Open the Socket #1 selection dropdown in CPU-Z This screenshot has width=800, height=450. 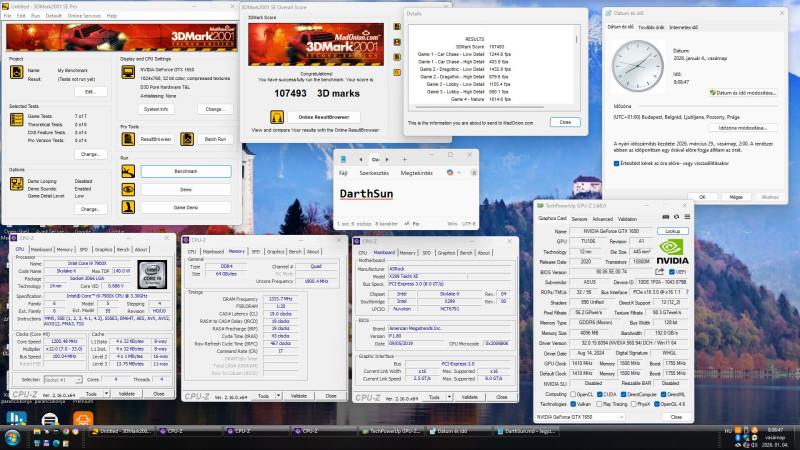[x=62, y=380]
